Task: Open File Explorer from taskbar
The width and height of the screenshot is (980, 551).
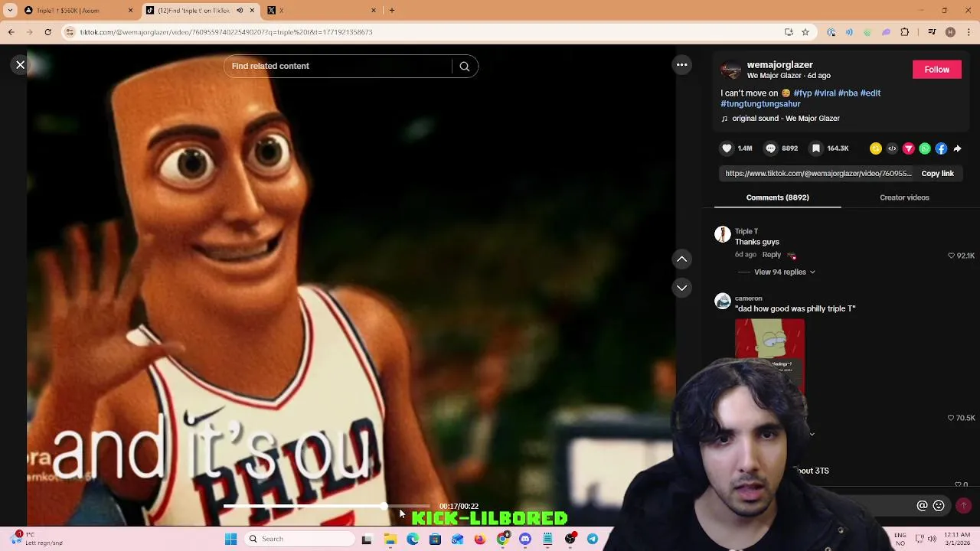Action: tap(390, 540)
